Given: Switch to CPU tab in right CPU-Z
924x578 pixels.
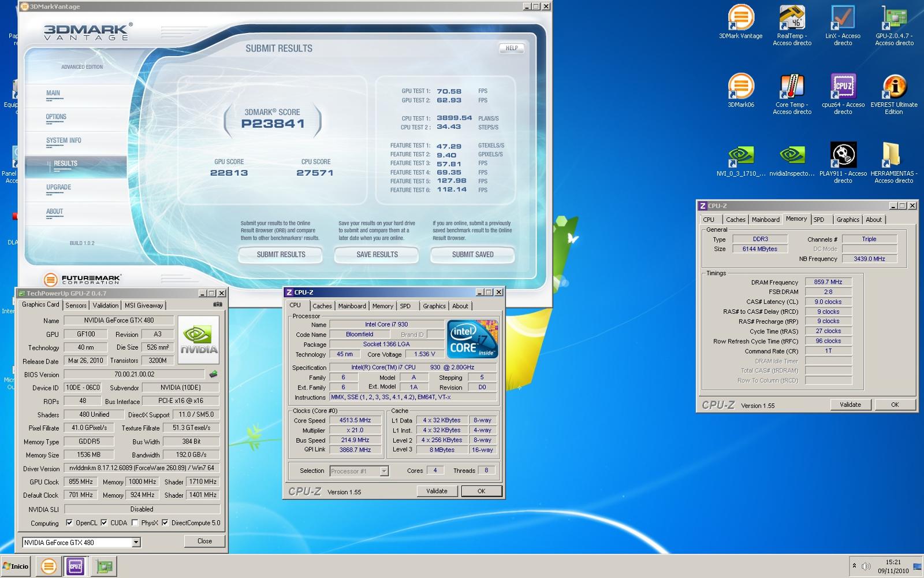Looking at the screenshot, I should pyautogui.click(x=709, y=220).
